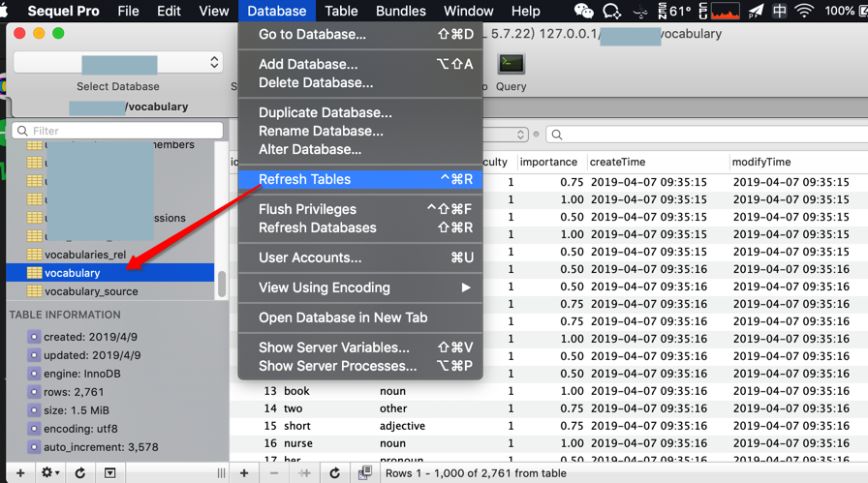Toggle the table information pane

point(110,473)
